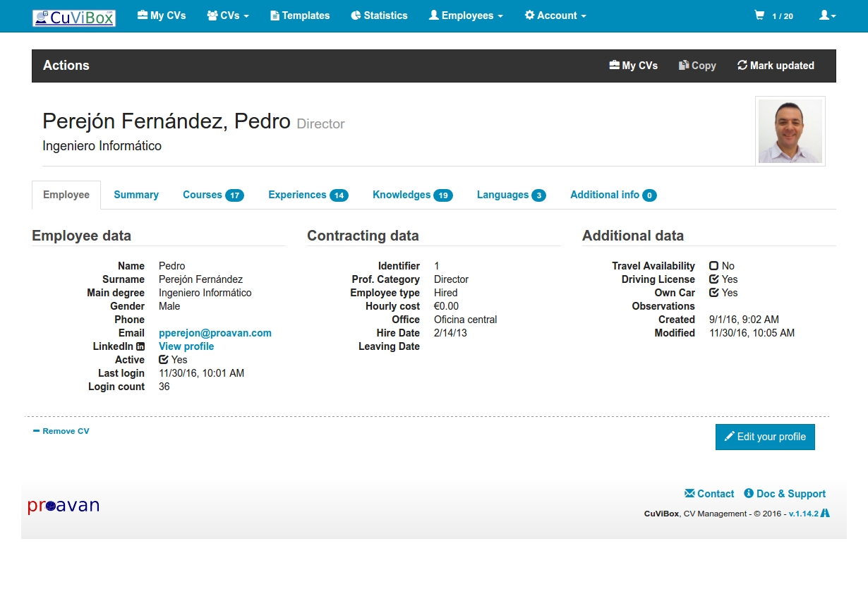Open the user profile dropdown
Image resolution: width=868 pixels, height=606 pixels.
coord(827,16)
